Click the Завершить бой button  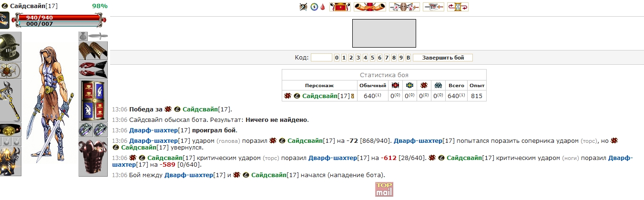(442, 58)
